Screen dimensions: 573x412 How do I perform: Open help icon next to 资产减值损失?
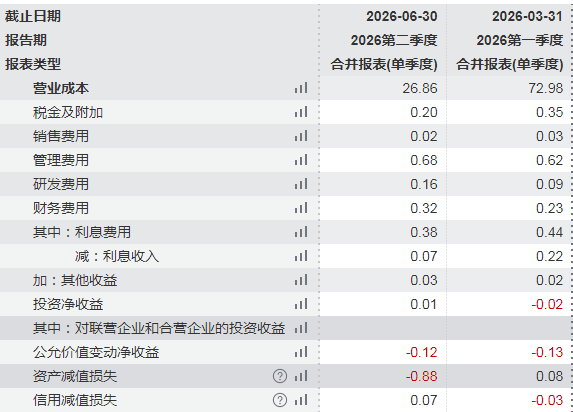[280, 376]
